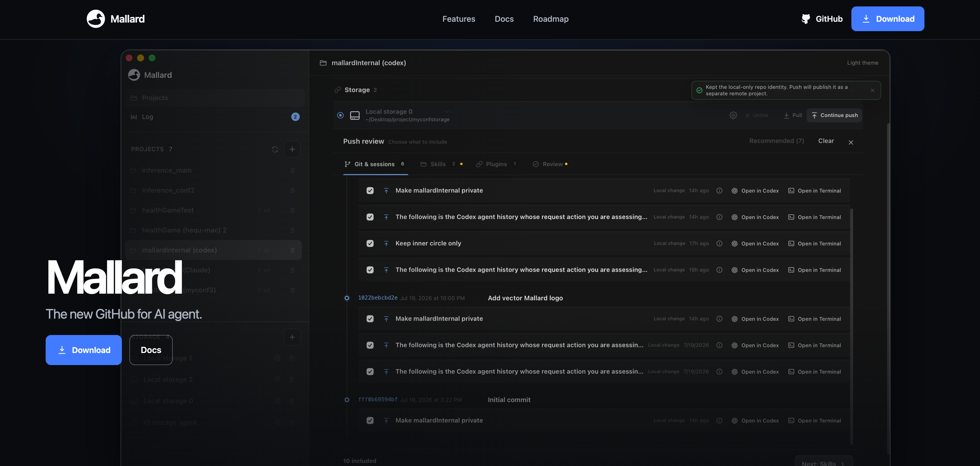Open the GitHub link in the header
Viewport: 980px width, 466px height.
point(822,19)
